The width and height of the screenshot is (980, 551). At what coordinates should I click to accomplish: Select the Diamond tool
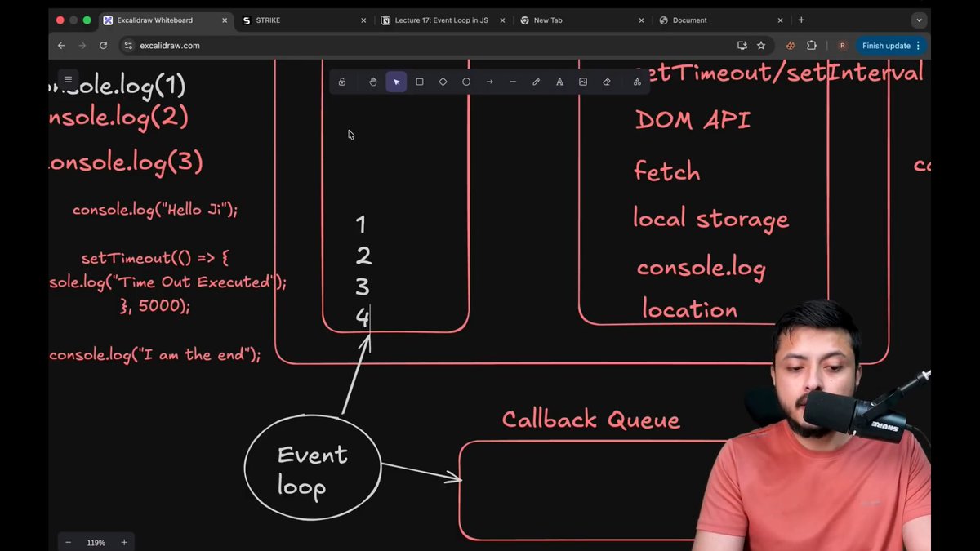tap(443, 82)
